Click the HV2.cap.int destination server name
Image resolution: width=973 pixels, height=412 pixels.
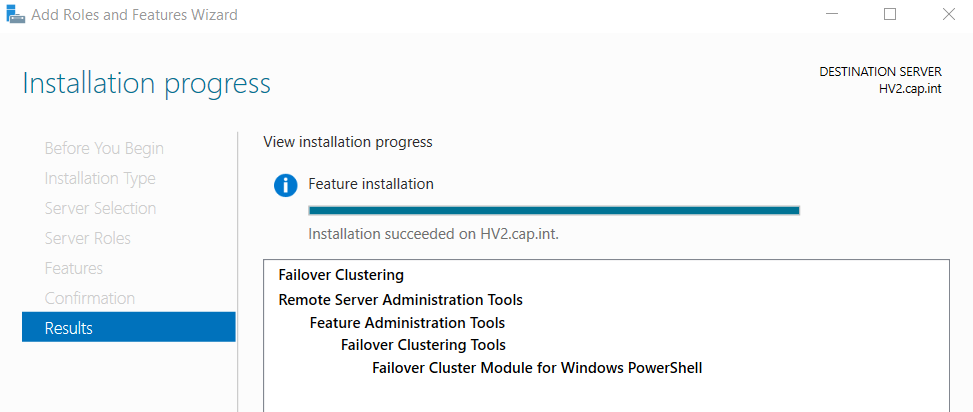[910, 89]
